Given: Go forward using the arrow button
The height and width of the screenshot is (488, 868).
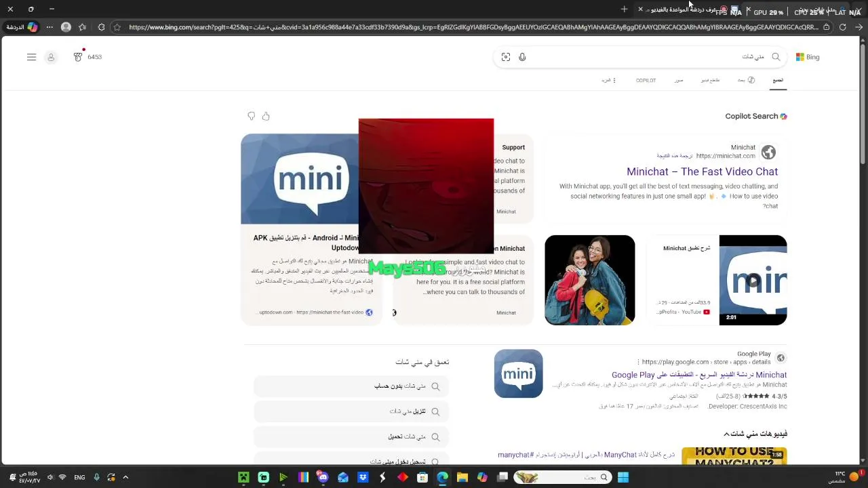Looking at the screenshot, I should tap(859, 27).
